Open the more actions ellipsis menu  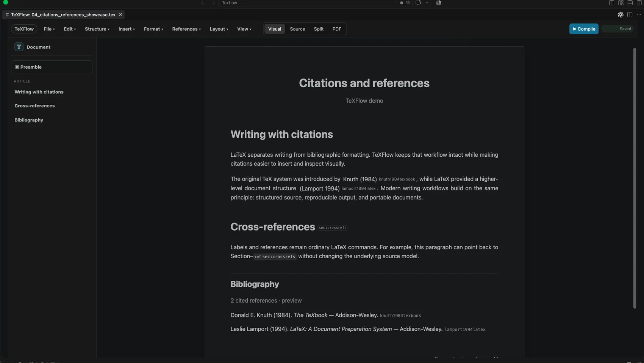tap(639, 14)
